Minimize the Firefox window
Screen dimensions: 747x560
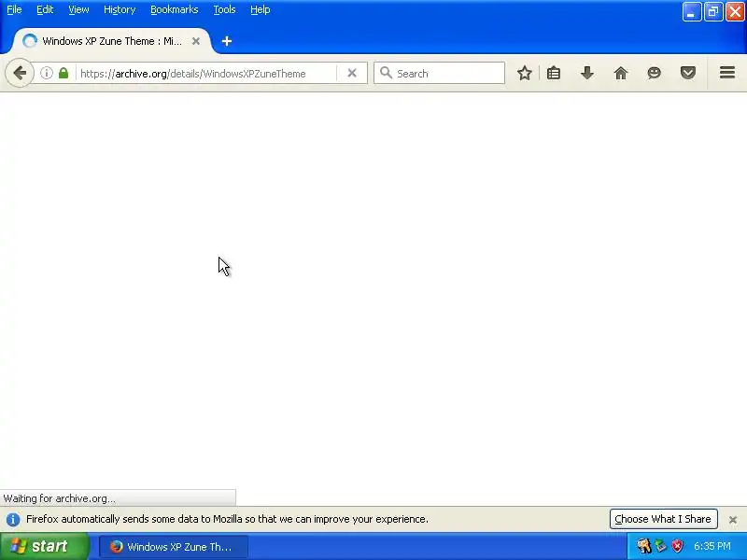[x=691, y=12]
